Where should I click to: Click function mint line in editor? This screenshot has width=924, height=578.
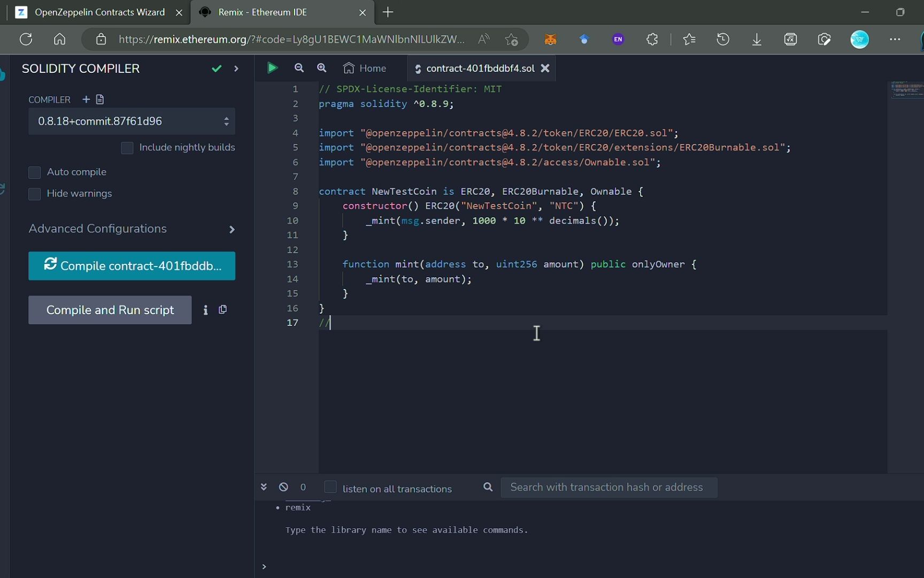[519, 264]
